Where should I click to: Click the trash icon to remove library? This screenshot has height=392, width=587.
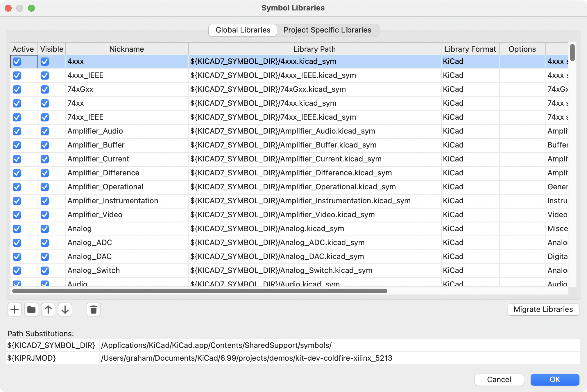click(x=93, y=310)
